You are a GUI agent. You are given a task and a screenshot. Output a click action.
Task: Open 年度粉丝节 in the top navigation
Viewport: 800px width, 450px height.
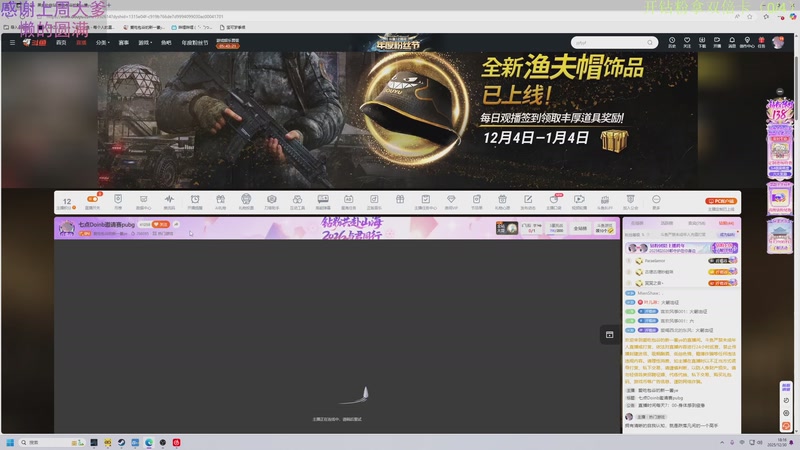(195, 43)
